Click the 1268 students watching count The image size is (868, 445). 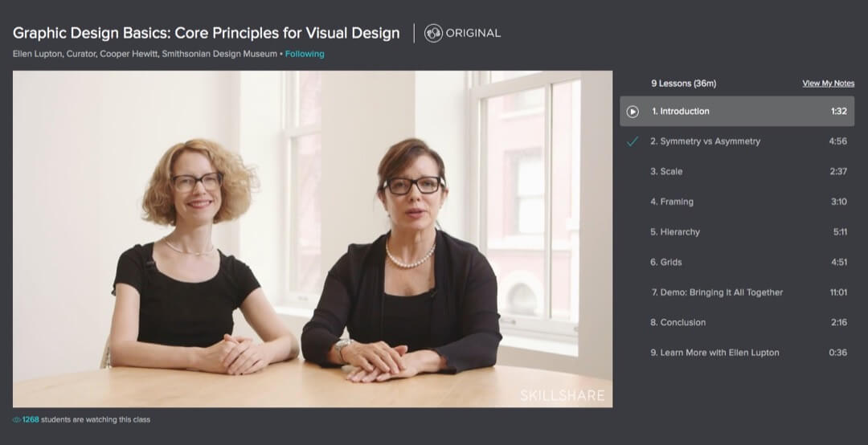tap(86, 419)
